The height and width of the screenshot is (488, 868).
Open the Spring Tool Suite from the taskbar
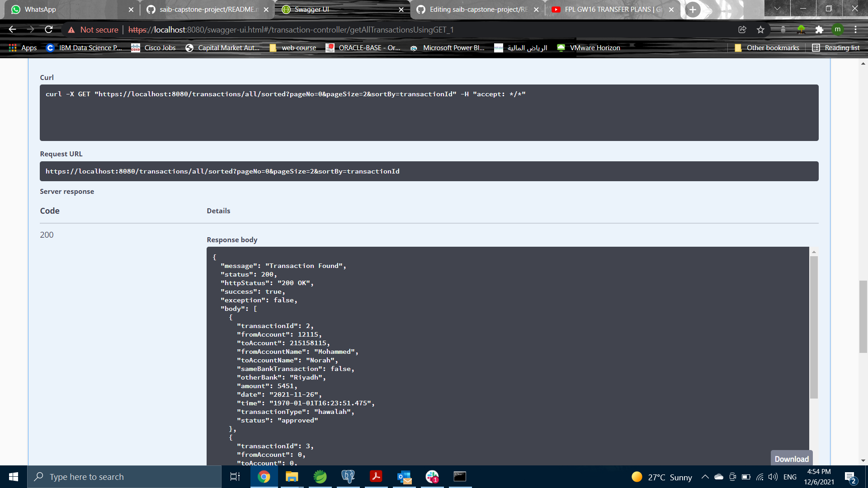tap(320, 477)
